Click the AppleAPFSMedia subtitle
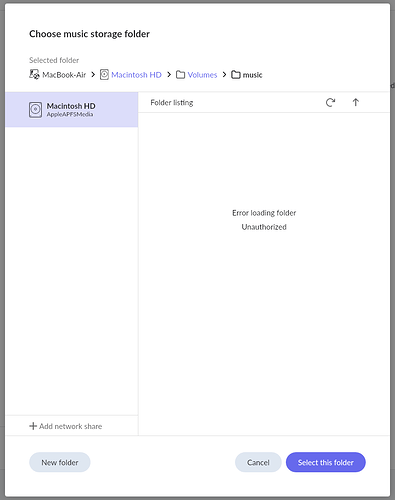 pyautogui.click(x=70, y=114)
